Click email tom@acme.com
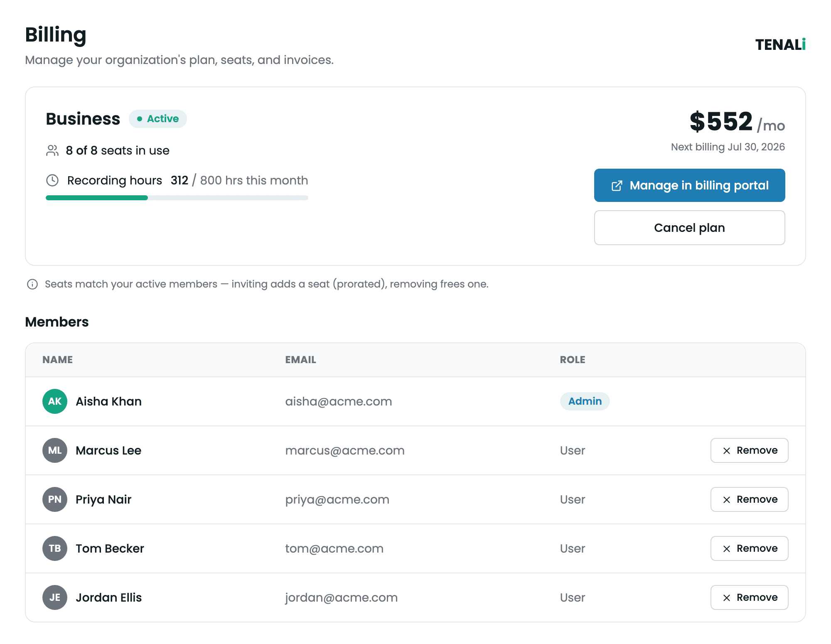Screen dimensions: 831x644 point(334,548)
